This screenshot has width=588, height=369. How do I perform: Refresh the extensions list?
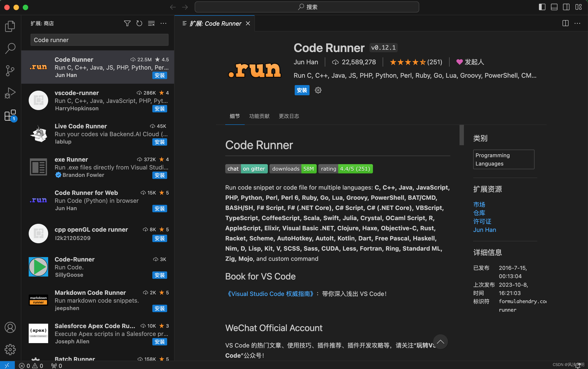pyautogui.click(x=139, y=23)
